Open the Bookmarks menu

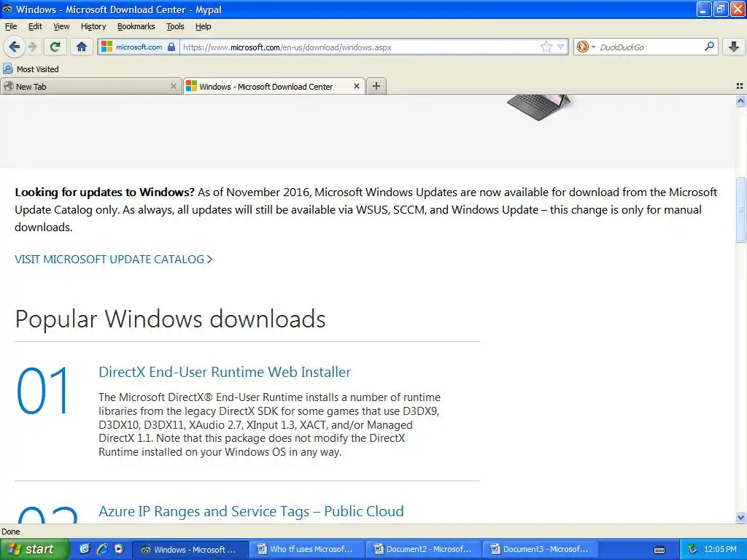[136, 26]
